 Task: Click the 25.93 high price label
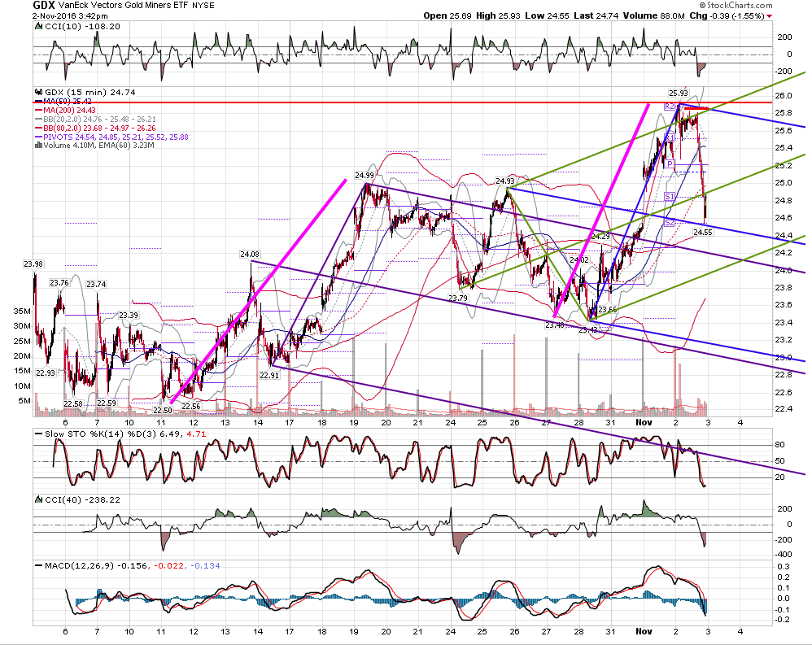[x=679, y=94]
